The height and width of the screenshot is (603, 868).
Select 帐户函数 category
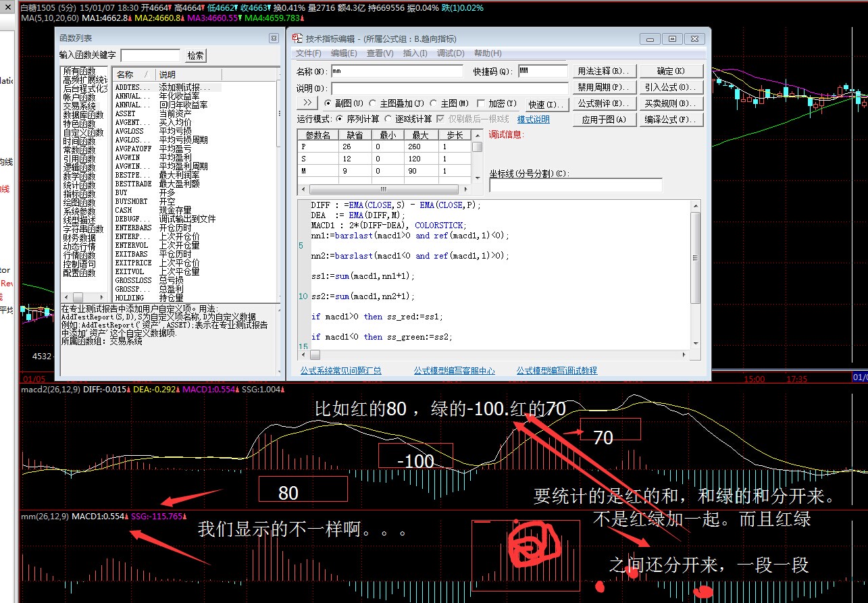tap(80, 97)
